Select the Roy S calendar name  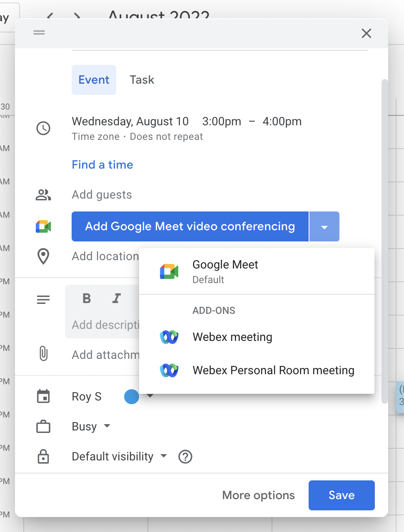87,396
